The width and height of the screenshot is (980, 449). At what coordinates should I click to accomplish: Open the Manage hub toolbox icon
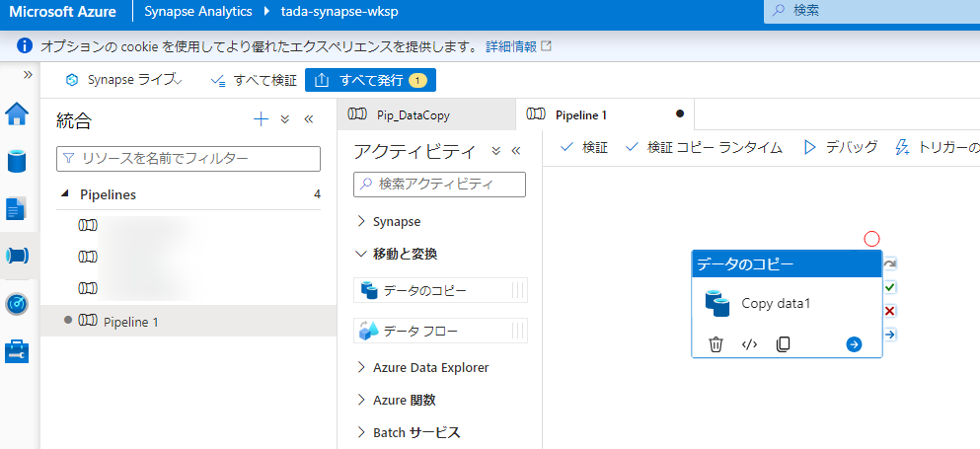click(x=16, y=351)
